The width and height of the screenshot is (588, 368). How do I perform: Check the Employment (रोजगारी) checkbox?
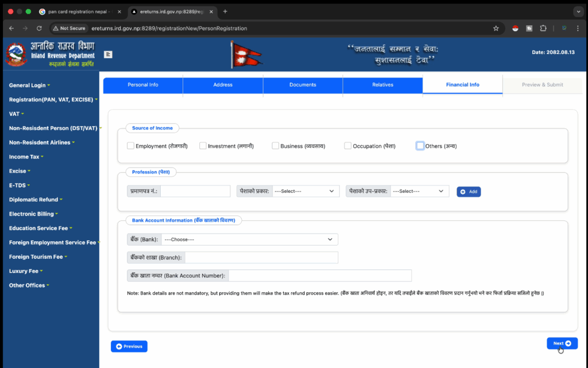(130, 146)
